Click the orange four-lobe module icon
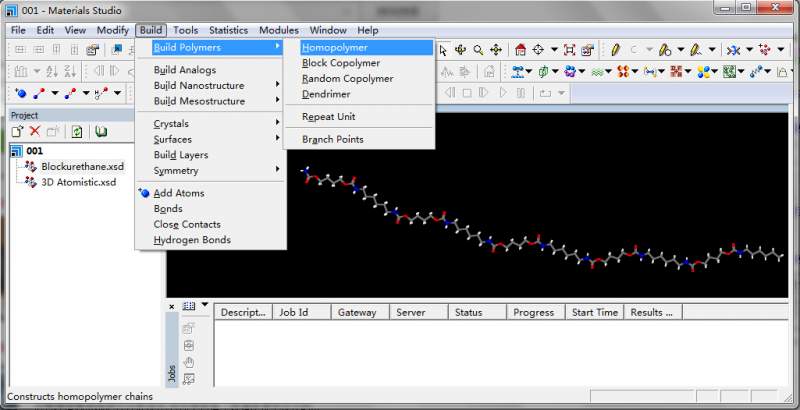 pos(623,72)
